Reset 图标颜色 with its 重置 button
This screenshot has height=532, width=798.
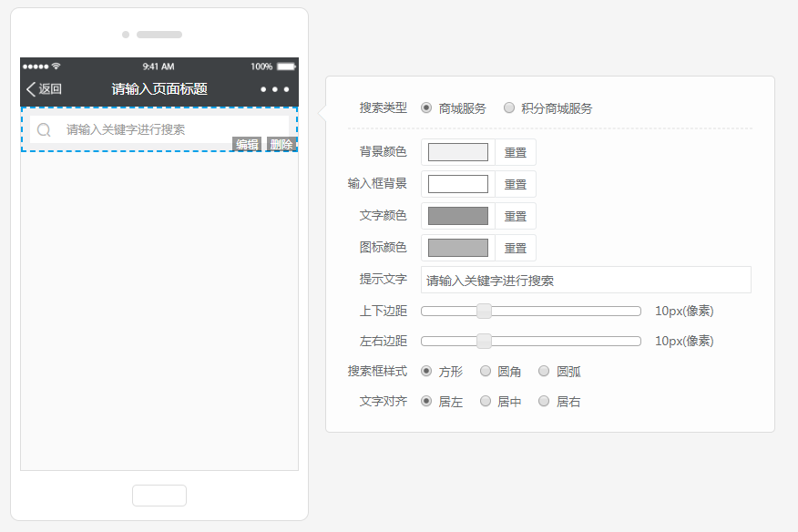pyautogui.click(x=516, y=248)
